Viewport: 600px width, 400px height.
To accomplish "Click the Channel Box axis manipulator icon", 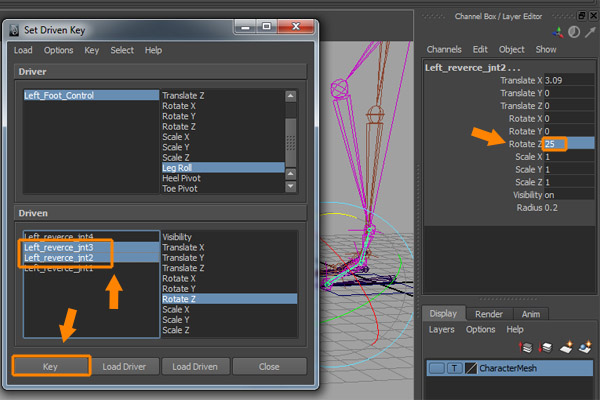I will [x=559, y=31].
